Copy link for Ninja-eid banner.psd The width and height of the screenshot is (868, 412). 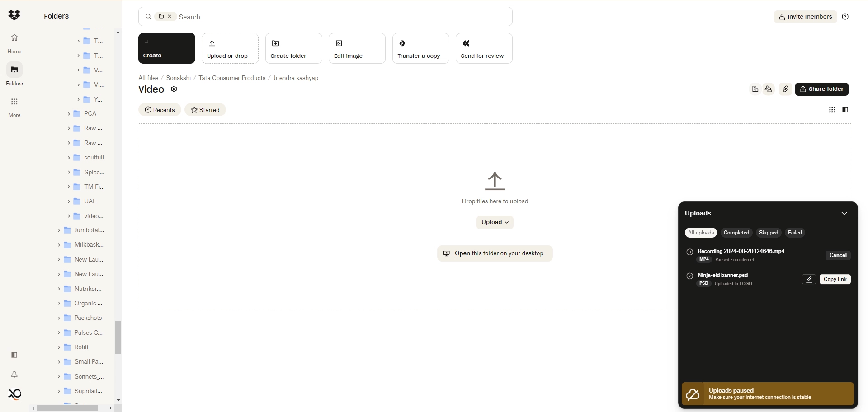click(835, 279)
